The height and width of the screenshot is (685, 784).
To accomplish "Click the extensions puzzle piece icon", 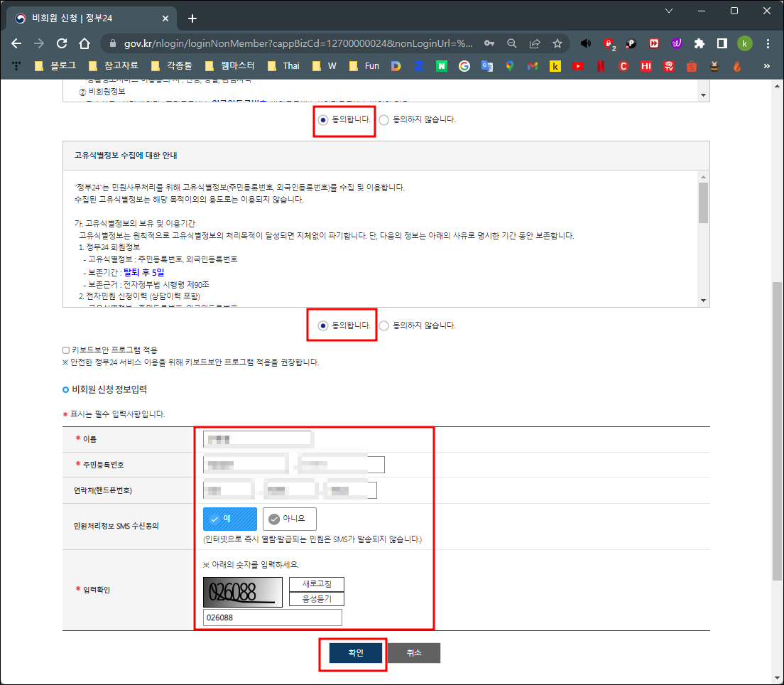I will click(699, 43).
